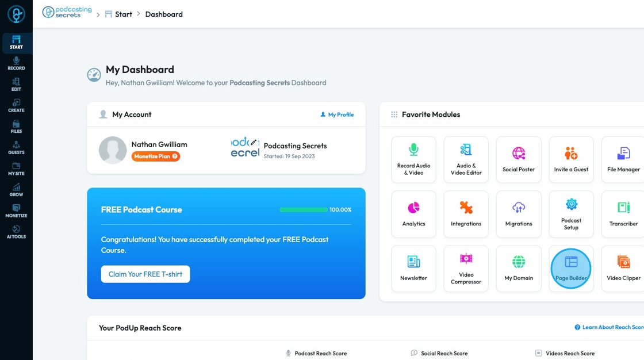644x360 pixels.
Task: Select the Podcast Reach Score label
Action: 321,354
